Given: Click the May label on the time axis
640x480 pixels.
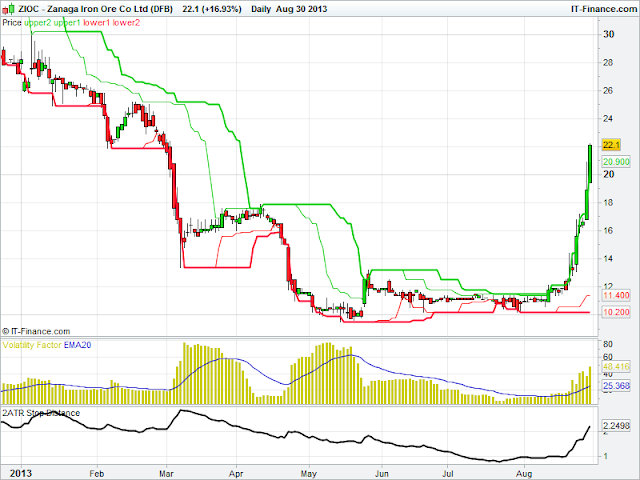Looking at the screenshot, I should tap(309, 474).
